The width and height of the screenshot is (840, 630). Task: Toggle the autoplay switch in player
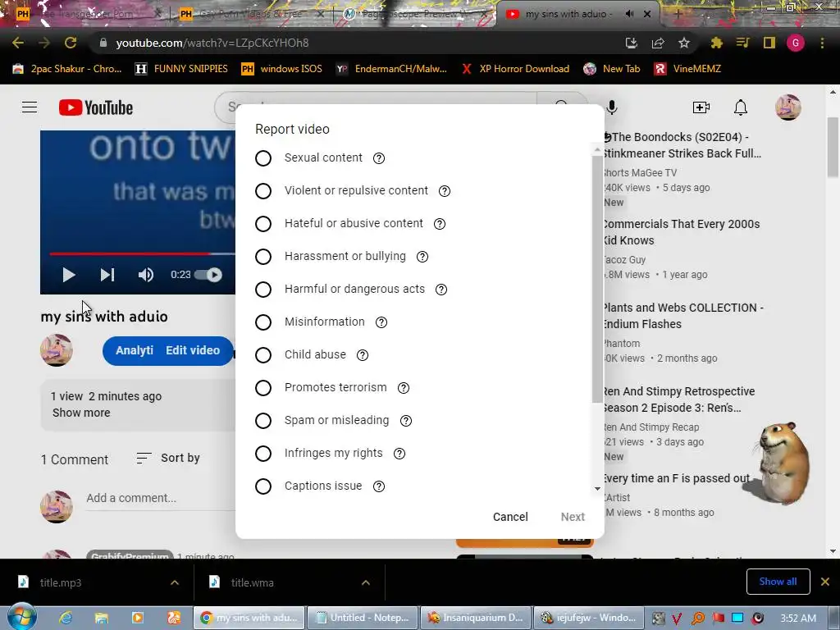(x=208, y=275)
